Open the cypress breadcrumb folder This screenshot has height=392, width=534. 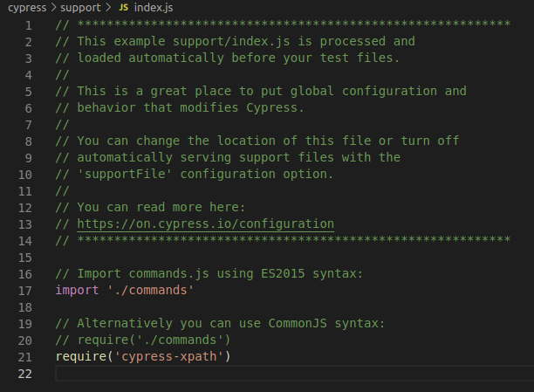[27, 8]
